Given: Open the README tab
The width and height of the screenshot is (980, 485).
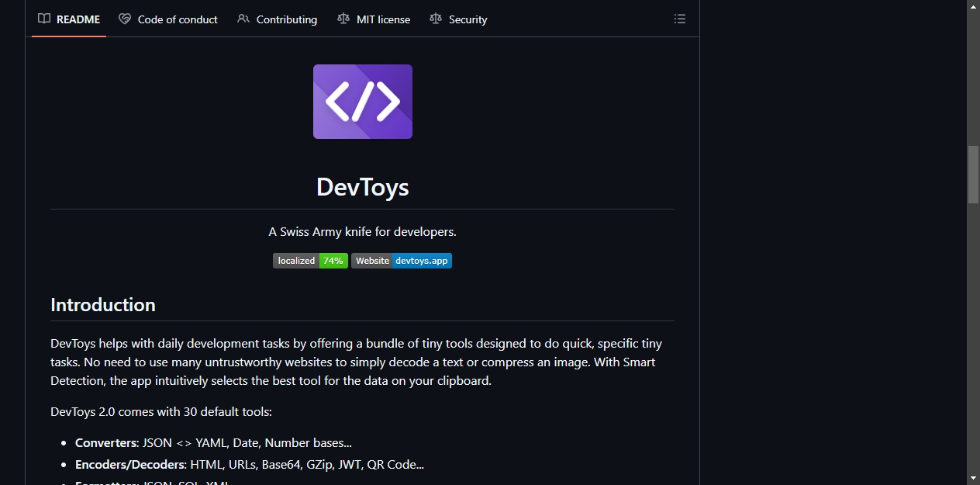Looking at the screenshot, I should click(69, 19).
